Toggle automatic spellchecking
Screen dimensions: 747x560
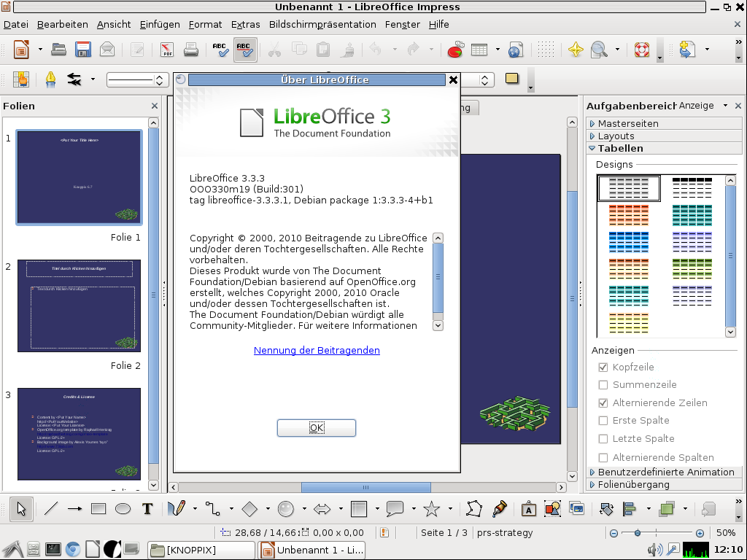click(x=244, y=50)
